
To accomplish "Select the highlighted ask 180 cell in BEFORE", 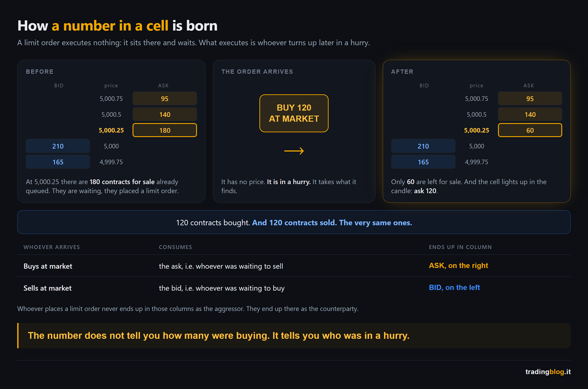I will (x=165, y=130).
